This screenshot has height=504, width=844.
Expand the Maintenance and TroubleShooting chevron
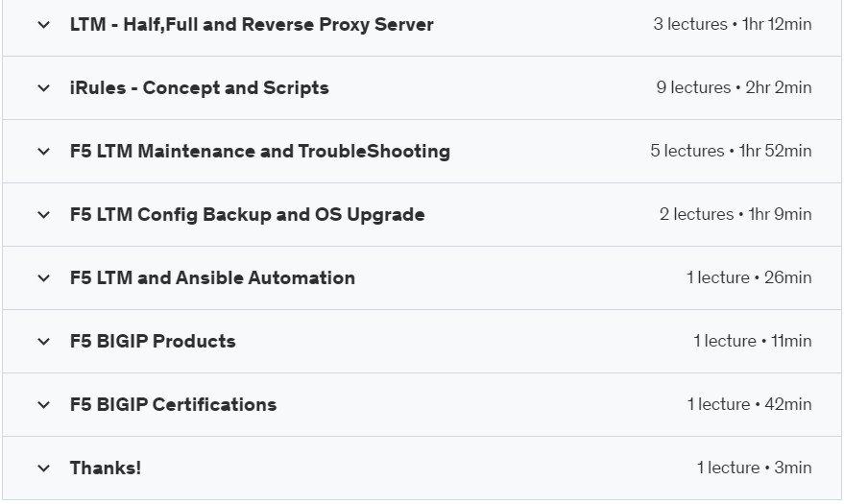tap(43, 152)
